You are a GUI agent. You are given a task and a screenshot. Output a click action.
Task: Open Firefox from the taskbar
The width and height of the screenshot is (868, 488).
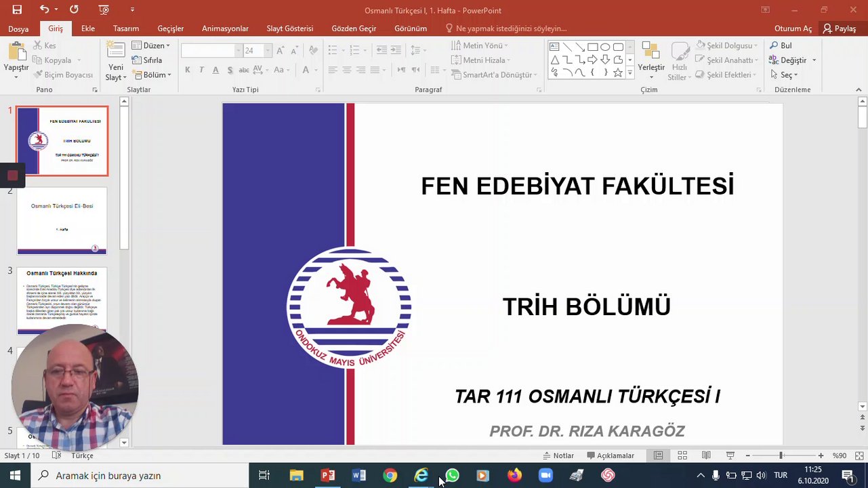pos(514,476)
